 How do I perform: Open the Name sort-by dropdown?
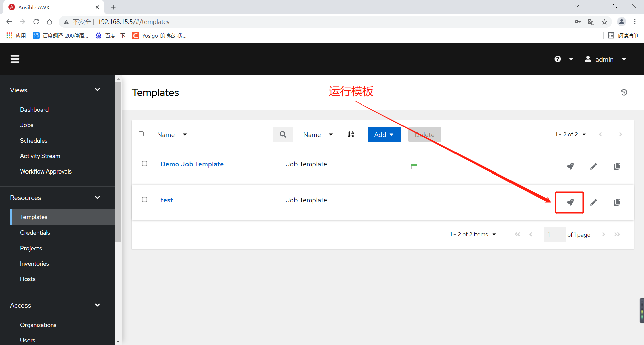(x=320, y=134)
